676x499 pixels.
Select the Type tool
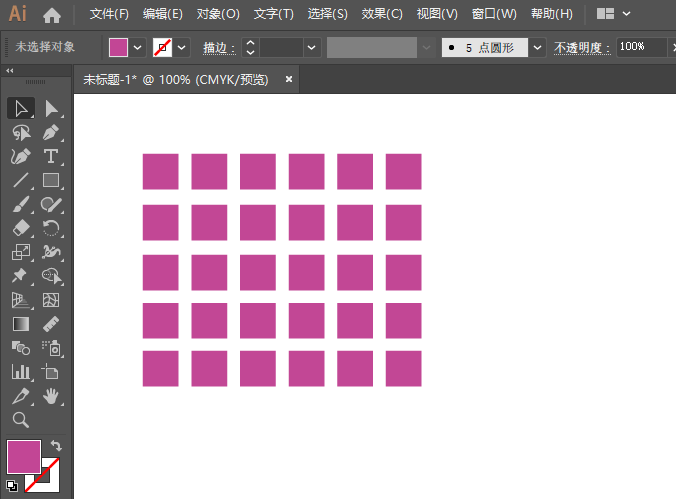pos(52,157)
